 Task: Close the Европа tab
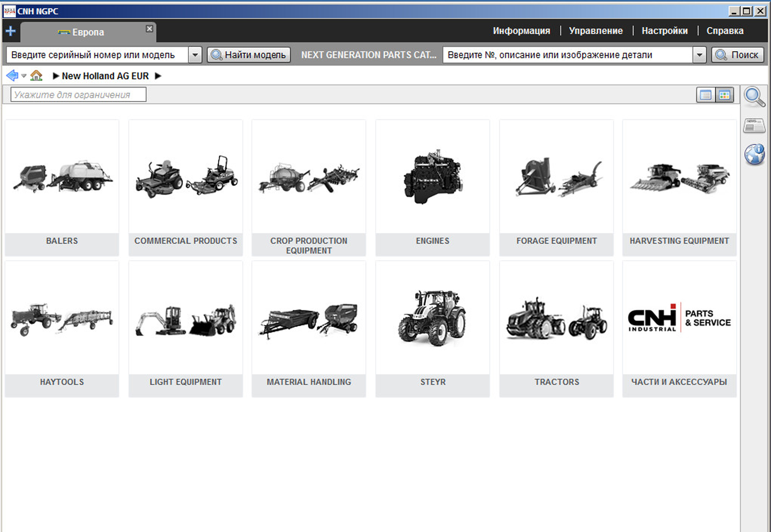[x=150, y=29]
